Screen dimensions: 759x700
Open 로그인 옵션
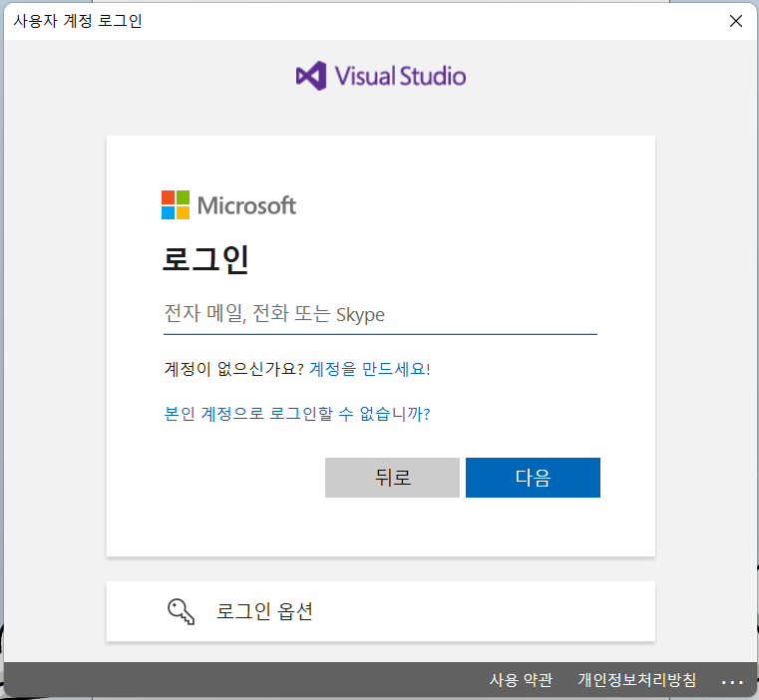tap(380, 611)
